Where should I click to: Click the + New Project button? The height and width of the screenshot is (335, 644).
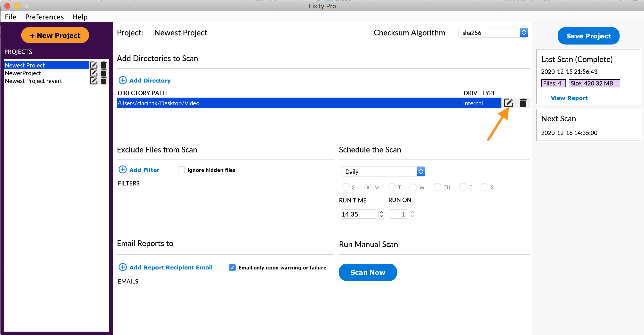55,35
